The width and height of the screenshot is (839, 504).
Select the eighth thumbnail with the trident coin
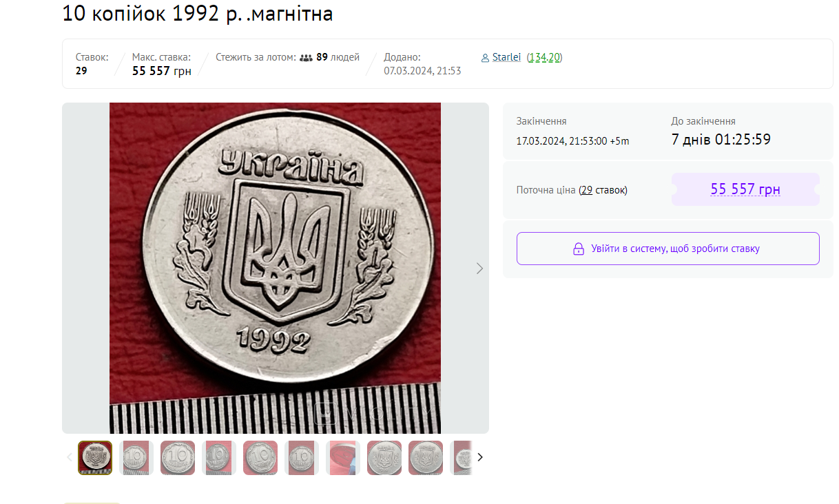tap(384, 458)
